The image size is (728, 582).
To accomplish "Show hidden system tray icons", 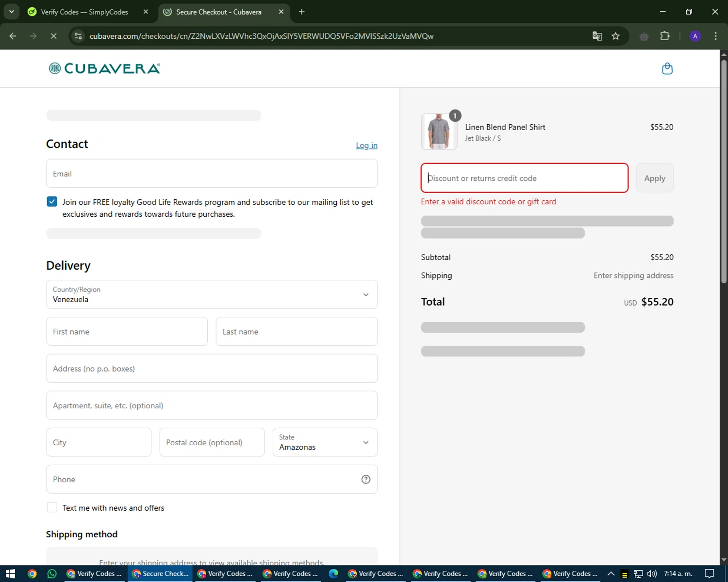I will pos(611,574).
